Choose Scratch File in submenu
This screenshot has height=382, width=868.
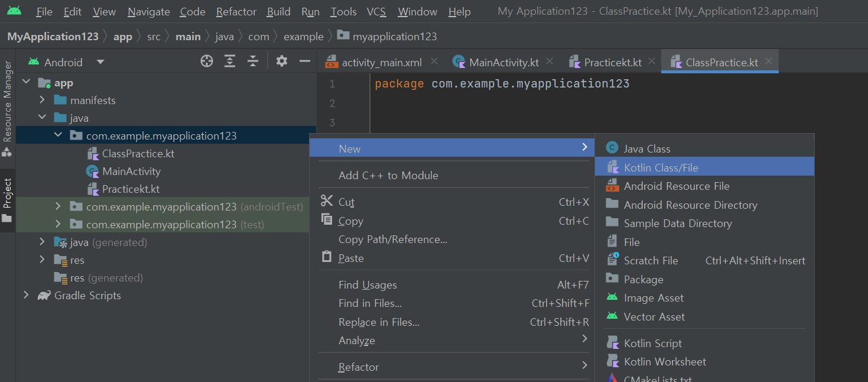coord(704,260)
